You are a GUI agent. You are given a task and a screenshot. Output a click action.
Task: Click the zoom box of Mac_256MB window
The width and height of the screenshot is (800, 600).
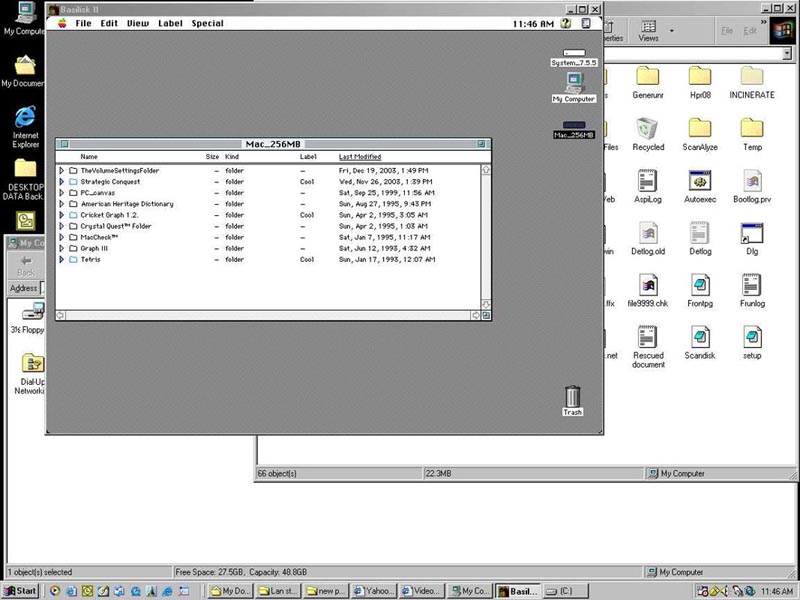coord(481,144)
